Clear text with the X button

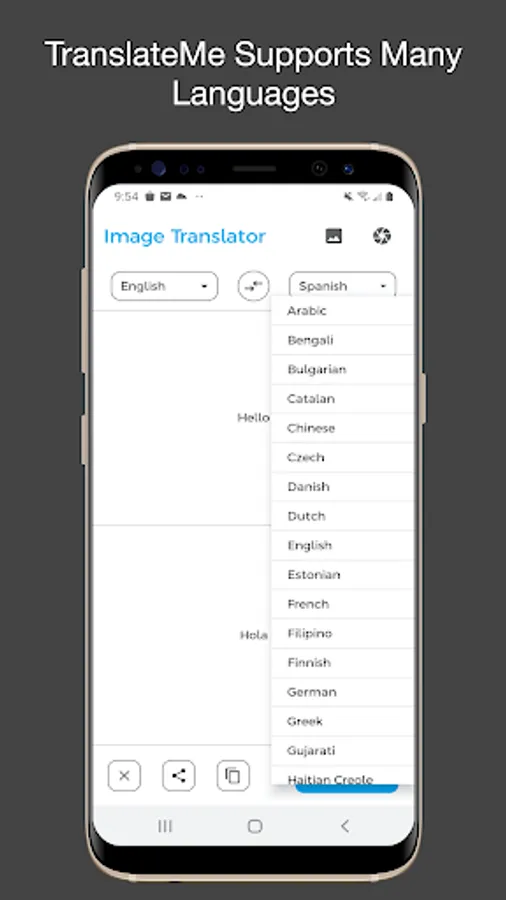(x=124, y=775)
